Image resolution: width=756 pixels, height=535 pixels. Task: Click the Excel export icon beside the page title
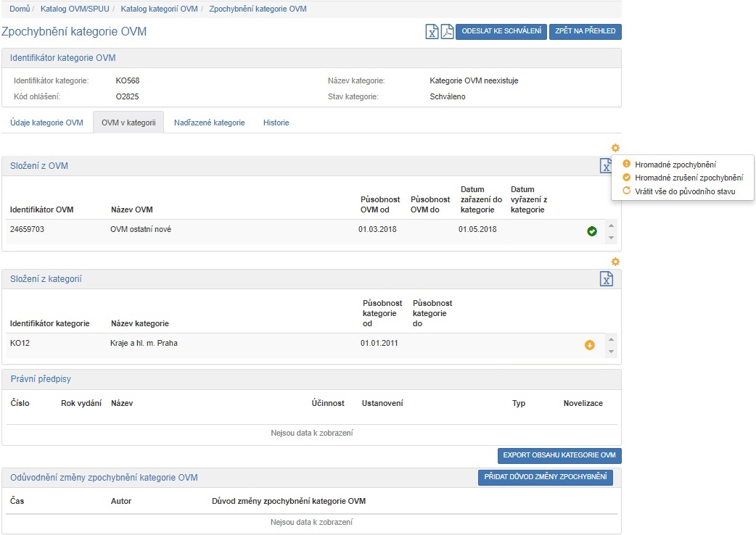click(432, 32)
